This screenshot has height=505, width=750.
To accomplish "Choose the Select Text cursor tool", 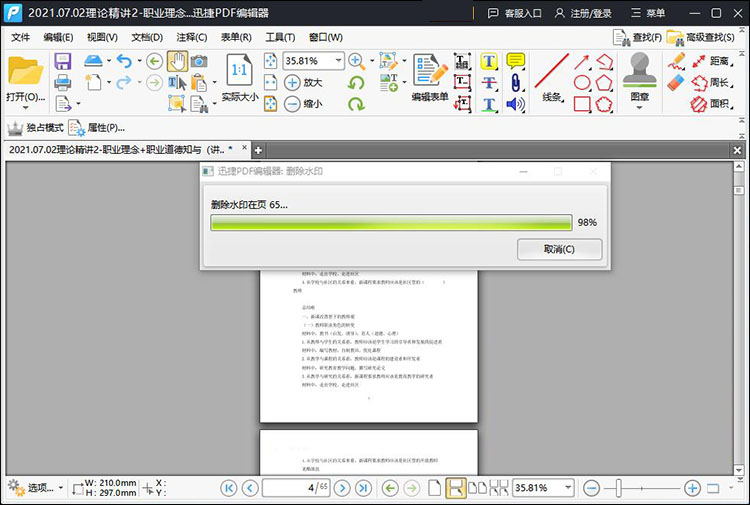I will coord(177,83).
